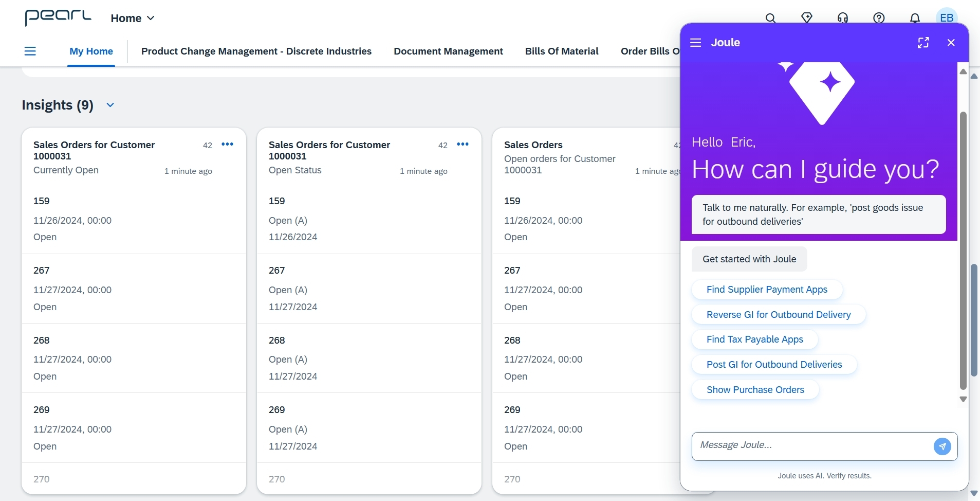
Task: Click the 'How can I guide you?' heading
Action: [816, 169]
